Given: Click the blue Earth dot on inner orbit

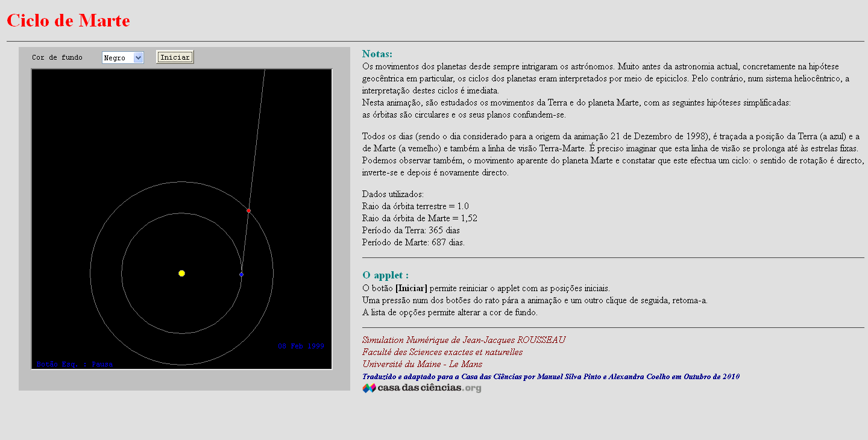Looking at the screenshot, I should (x=241, y=274).
